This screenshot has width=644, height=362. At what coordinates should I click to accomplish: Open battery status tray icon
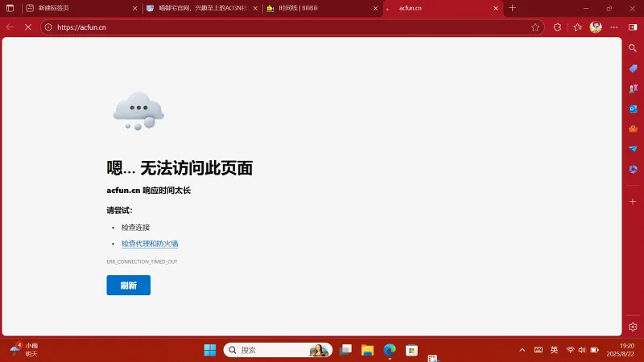pyautogui.click(x=594, y=350)
